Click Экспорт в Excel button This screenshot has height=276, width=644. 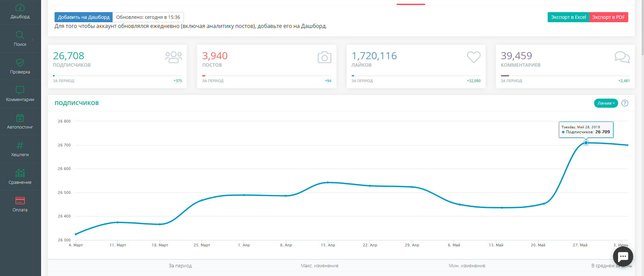tap(568, 17)
